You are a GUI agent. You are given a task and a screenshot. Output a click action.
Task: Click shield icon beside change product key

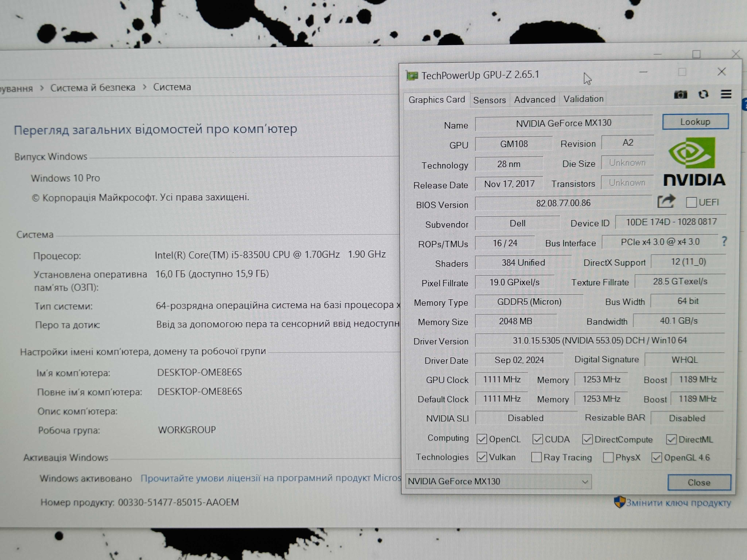619,502
